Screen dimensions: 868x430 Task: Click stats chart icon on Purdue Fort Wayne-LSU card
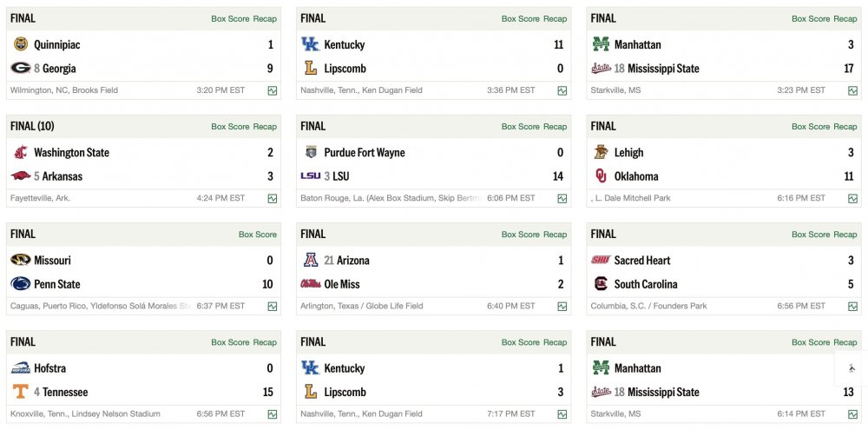[562, 199]
